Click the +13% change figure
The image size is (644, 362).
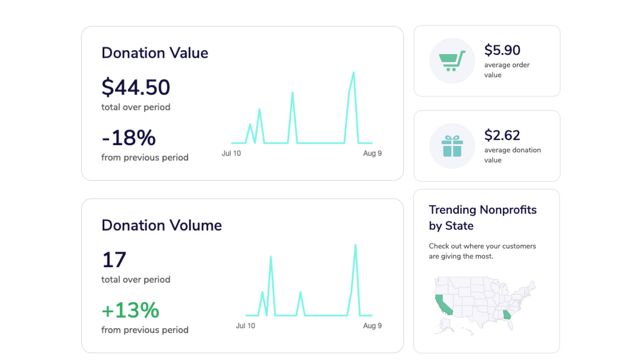pyautogui.click(x=130, y=310)
